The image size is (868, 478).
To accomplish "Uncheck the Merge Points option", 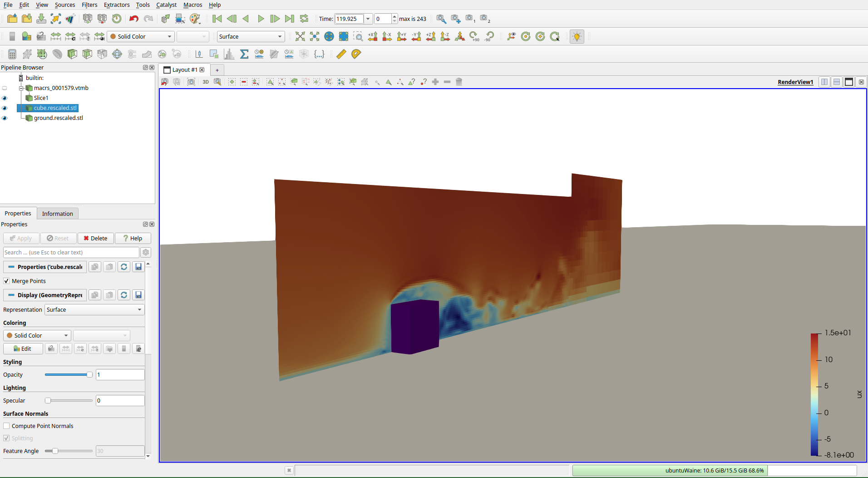I will pyautogui.click(x=6, y=281).
